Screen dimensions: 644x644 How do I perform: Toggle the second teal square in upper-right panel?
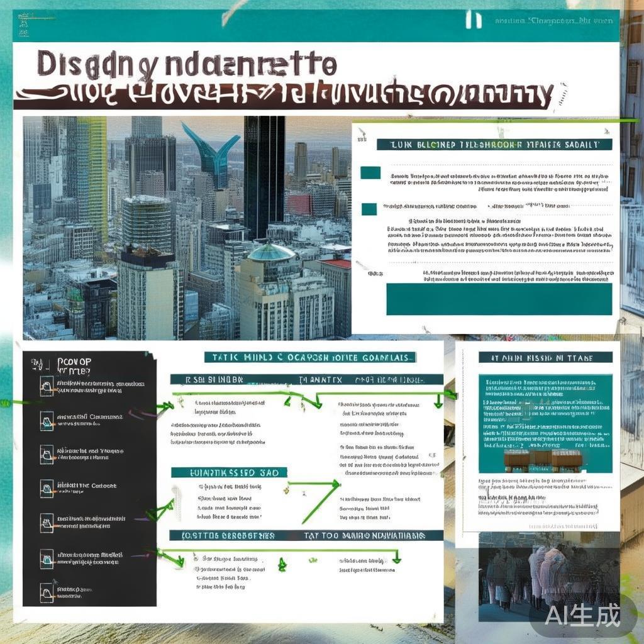pyautogui.click(x=369, y=209)
